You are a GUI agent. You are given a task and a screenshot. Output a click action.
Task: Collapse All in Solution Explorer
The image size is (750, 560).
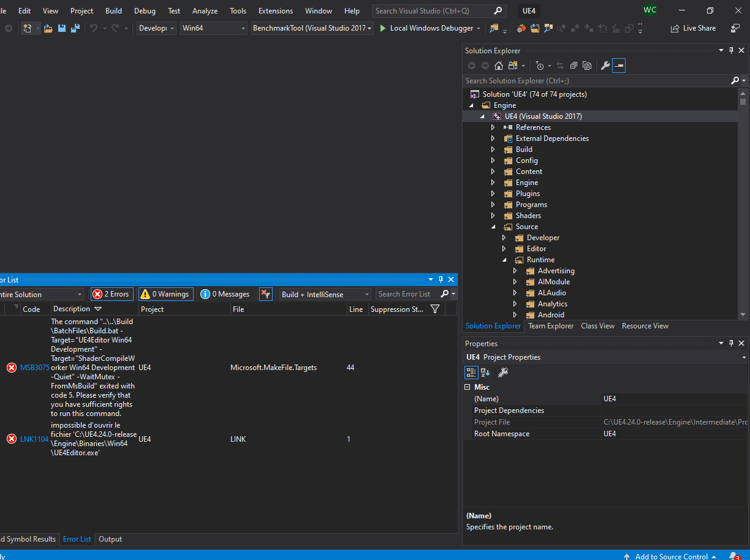[x=574, y=66]
